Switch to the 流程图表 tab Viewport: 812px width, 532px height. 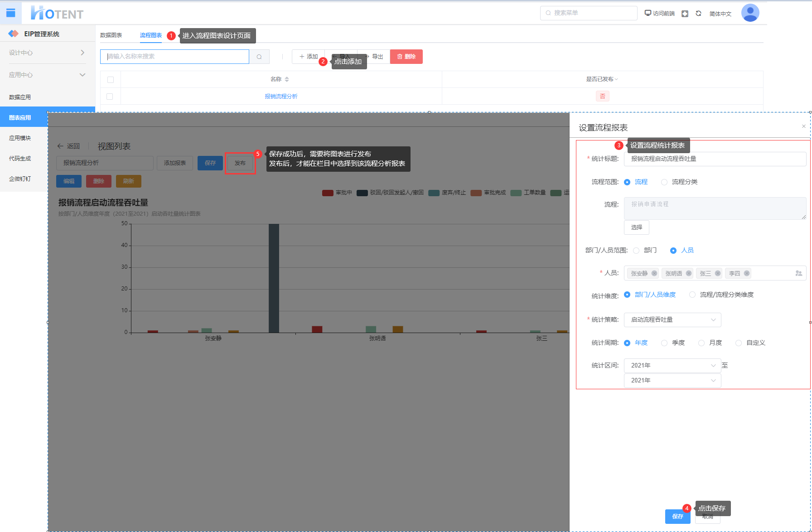click(x=151, y=35)
